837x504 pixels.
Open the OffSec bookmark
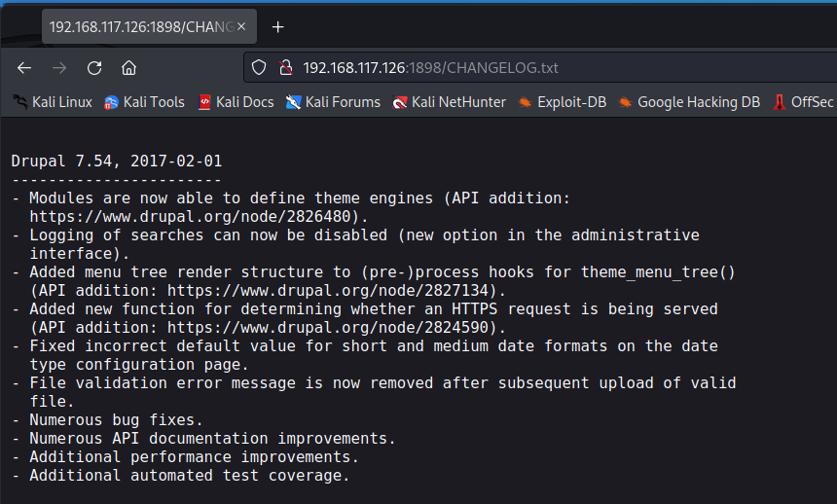point(803,102)
